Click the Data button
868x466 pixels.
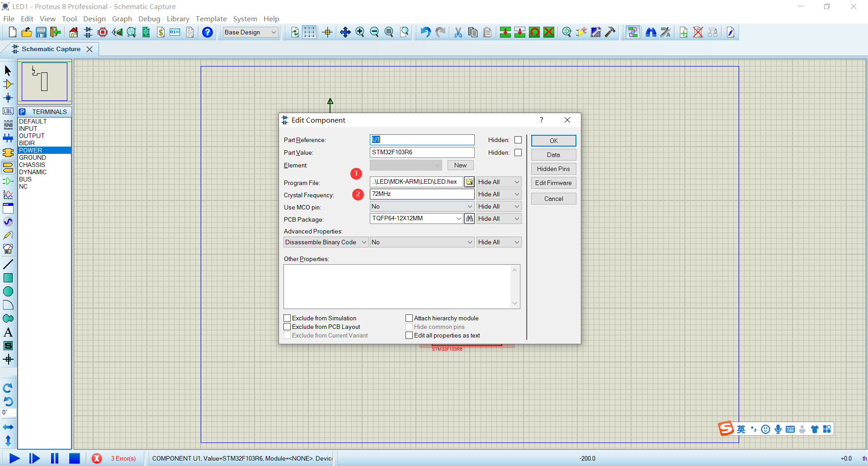pyautogui.click(x=553, y=155)
